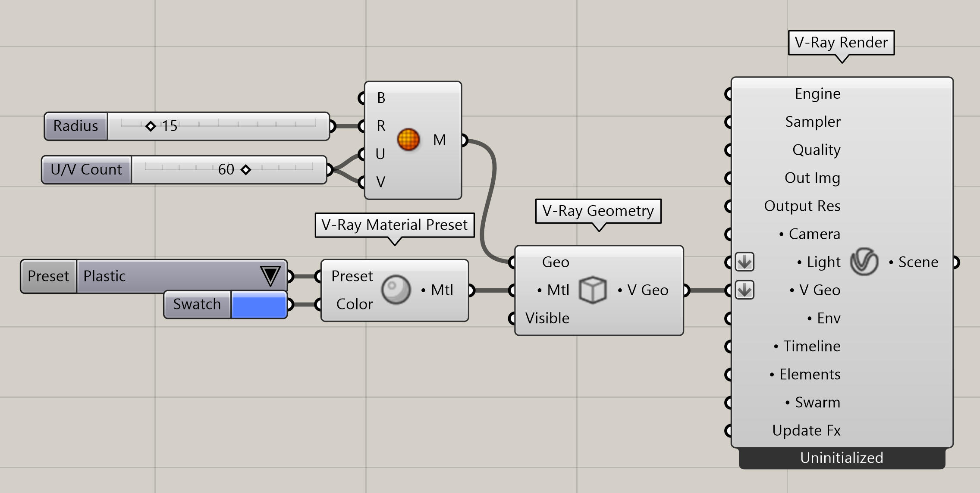Screen dimensions: 980x493
Task: Click the Scene output on V-Ray Render
Action: (914, 262)
